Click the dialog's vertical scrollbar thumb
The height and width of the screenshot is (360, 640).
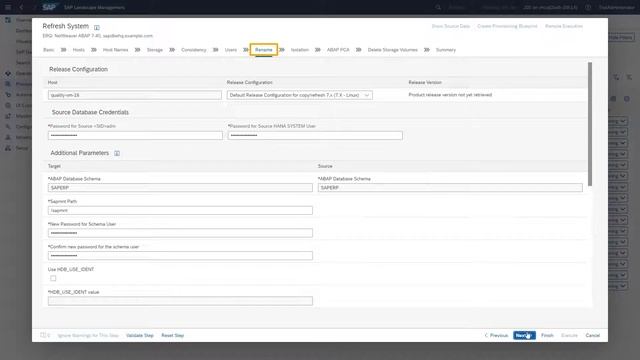click(x=590, y=124)
